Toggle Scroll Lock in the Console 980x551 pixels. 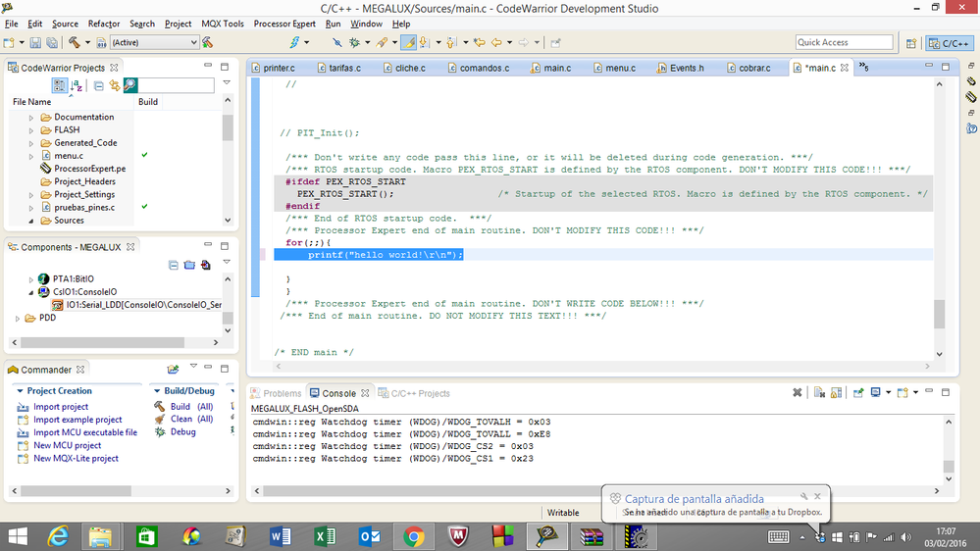tap(836, 392)
